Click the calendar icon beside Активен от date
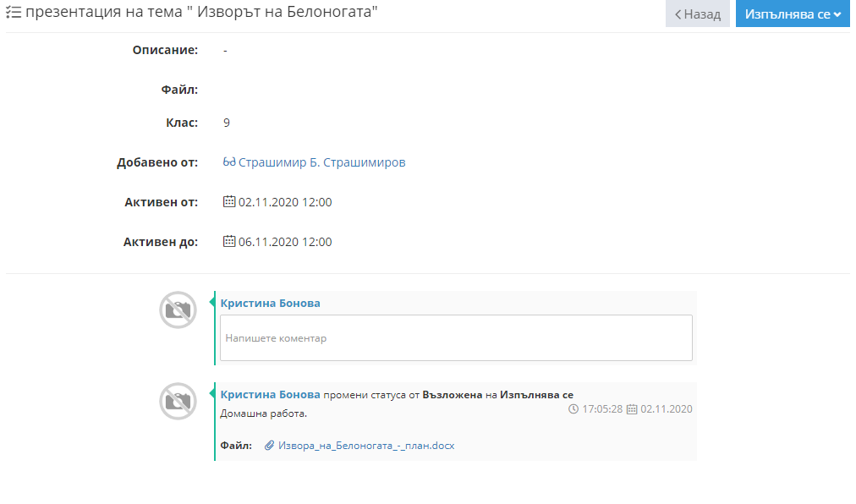The width and height of the screenshot is (856, 504). pyautogui.click(x=229, y=201)
